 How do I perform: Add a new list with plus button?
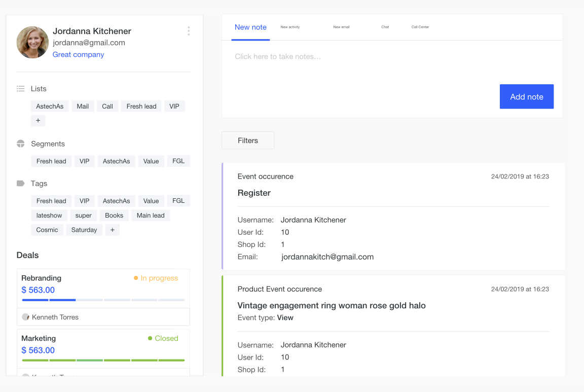click(x=38, y=121)
